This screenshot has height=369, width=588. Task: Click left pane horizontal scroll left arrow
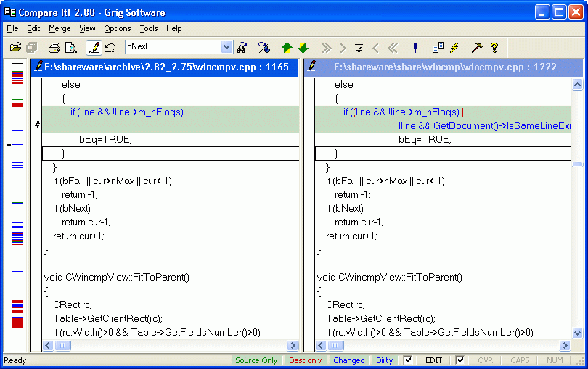point(48,345)
